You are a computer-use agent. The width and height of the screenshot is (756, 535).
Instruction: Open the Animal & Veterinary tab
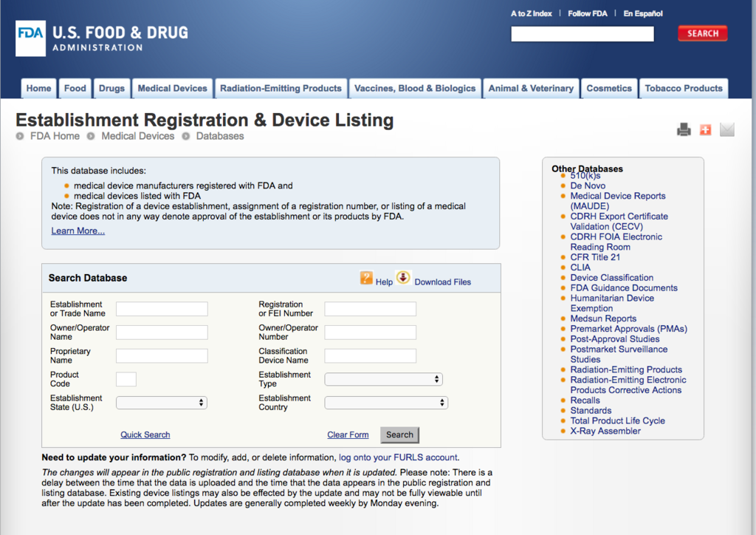point(531,88)
